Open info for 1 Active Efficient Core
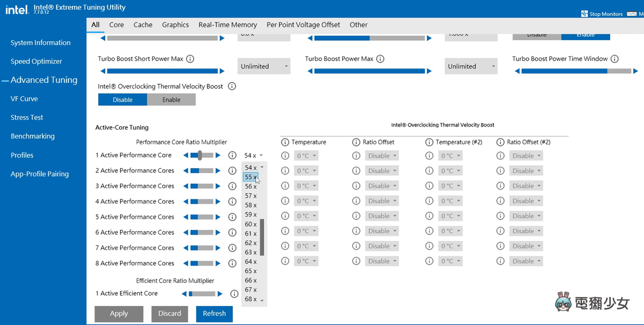644x325 pixels. point(234,294)
